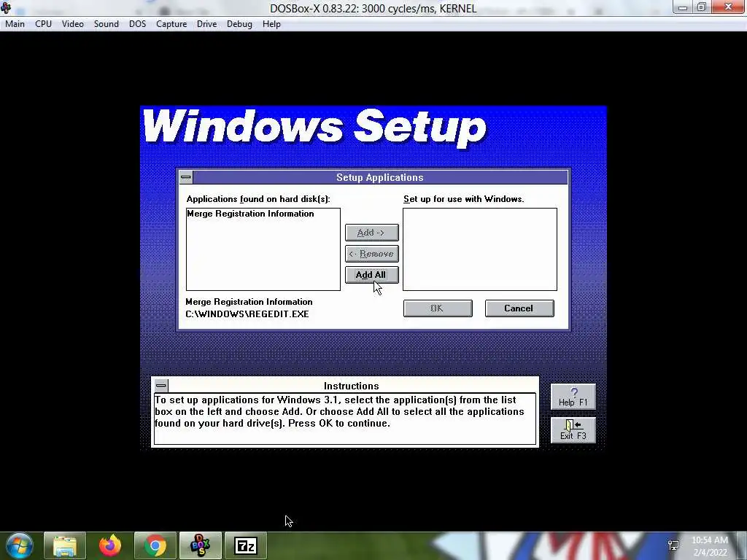Switch to DOSBox in the taskbar

201,545
